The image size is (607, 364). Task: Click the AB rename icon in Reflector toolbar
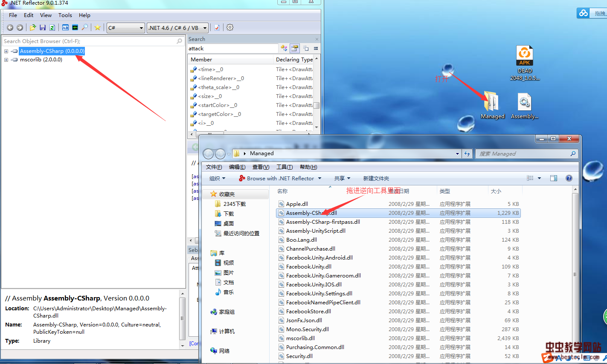click(65, 28)
